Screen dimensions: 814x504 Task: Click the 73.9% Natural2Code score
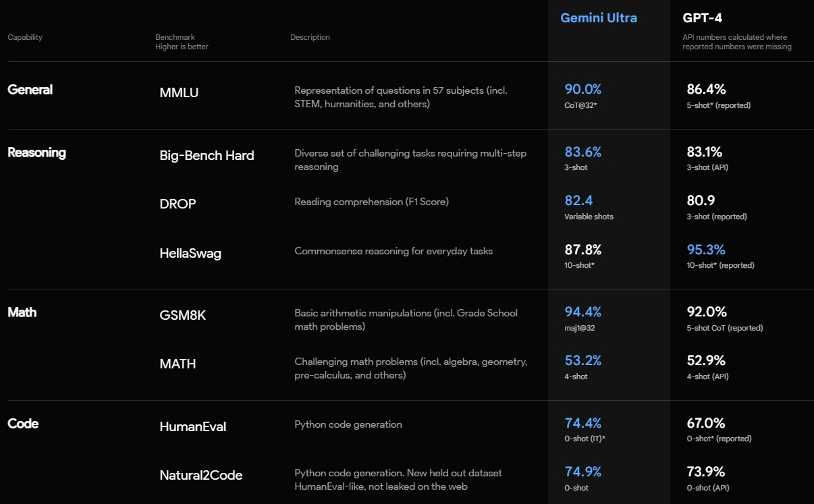(706, 472)
